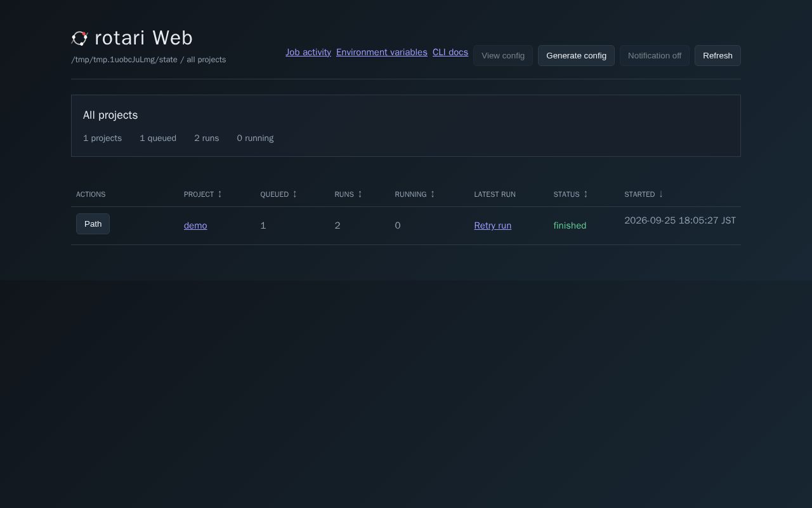Click the Path button for demo

[x=93, y=224]
